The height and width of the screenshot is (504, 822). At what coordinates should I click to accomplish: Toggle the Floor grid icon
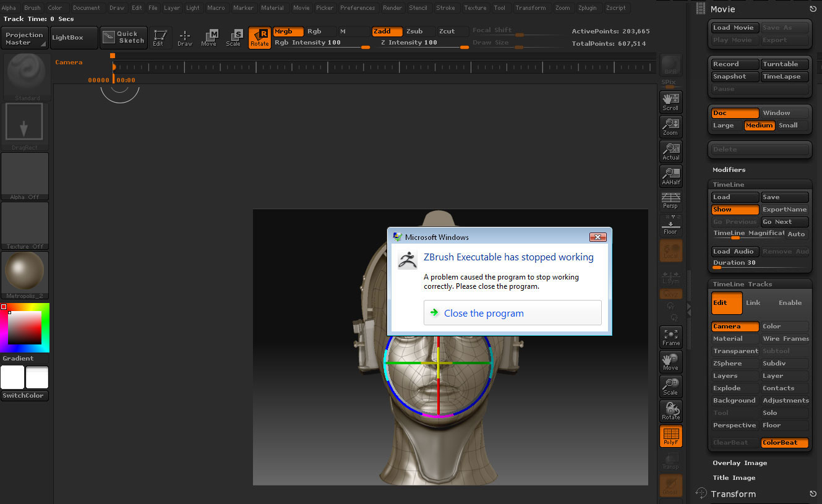point(671,225)
